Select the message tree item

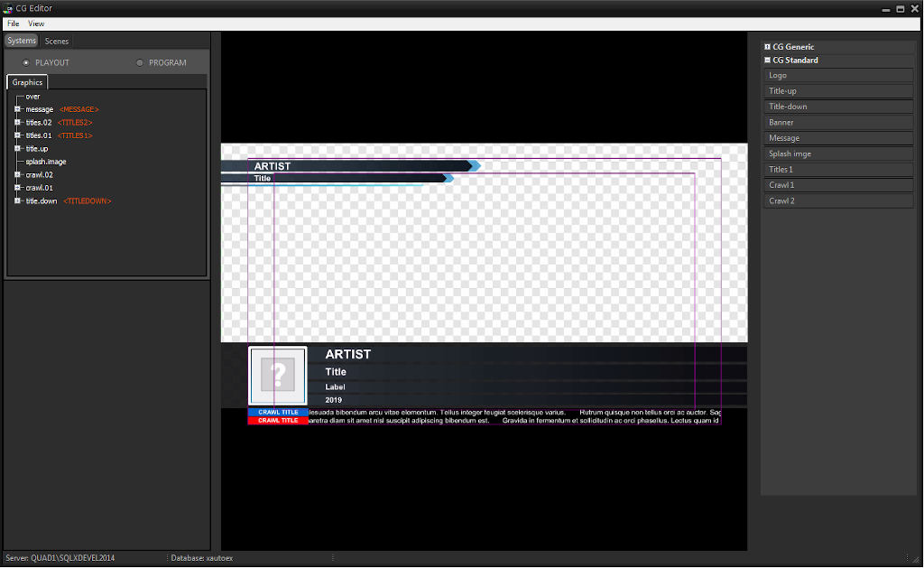40,109
